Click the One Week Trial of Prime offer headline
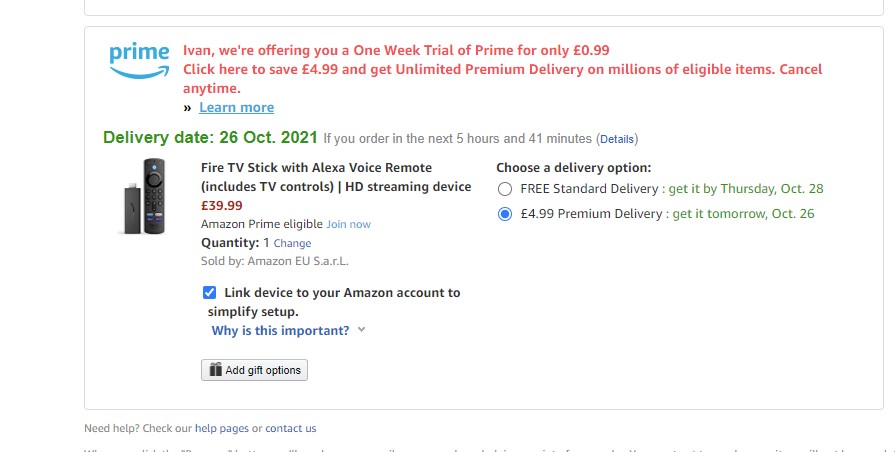The width and height of the screenshot is (895, 452). [396, 50]
